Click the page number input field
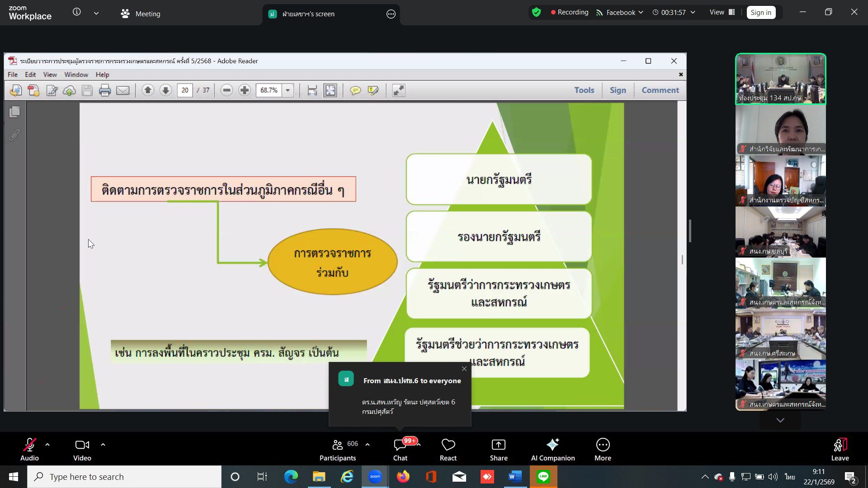 click(184, 90)
